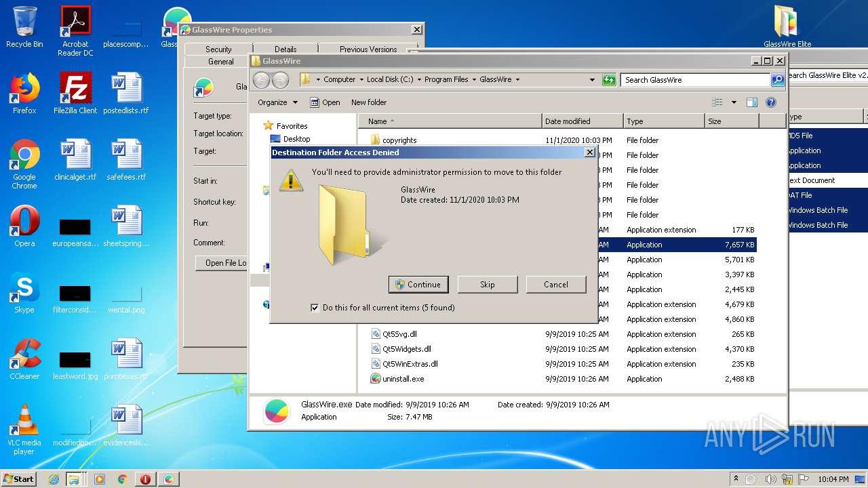Select Qt5Widgets.dll file
Viewport: 868px width, 488px height.
pos(563,349)
